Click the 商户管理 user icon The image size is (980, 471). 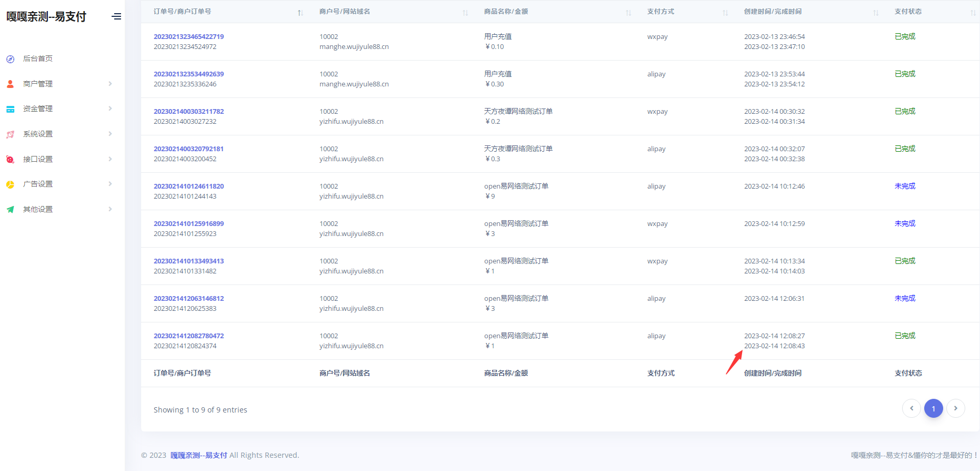(11, 84)
